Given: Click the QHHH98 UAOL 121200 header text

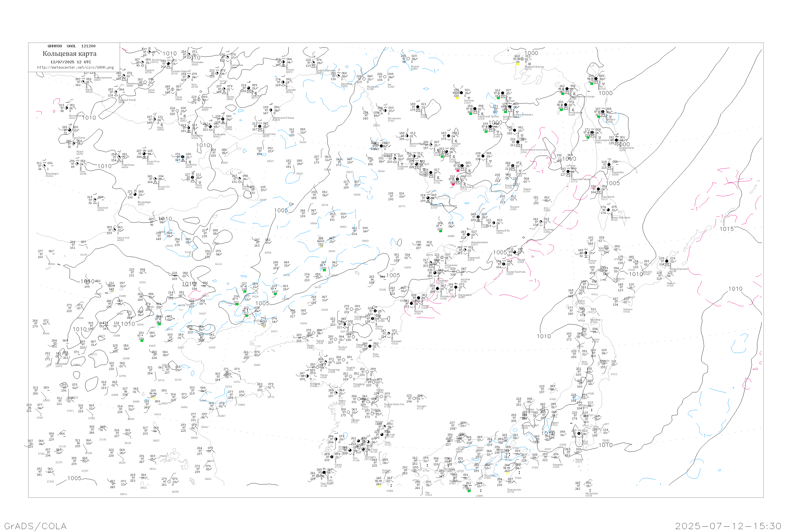Looking at the screenshot, I should 72,46.
